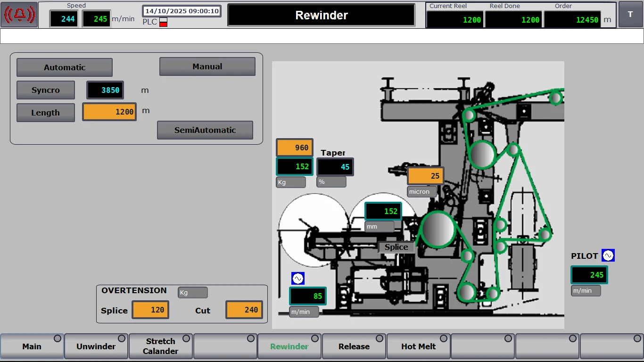Edit the Length setpoint 1200 field

click(109, 112)
